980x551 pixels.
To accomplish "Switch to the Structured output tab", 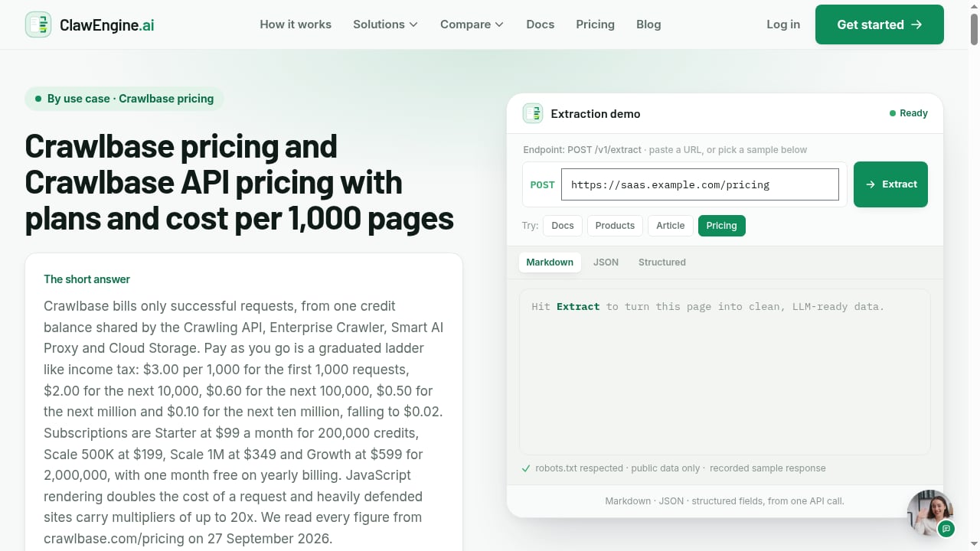I will coord(662,262).
